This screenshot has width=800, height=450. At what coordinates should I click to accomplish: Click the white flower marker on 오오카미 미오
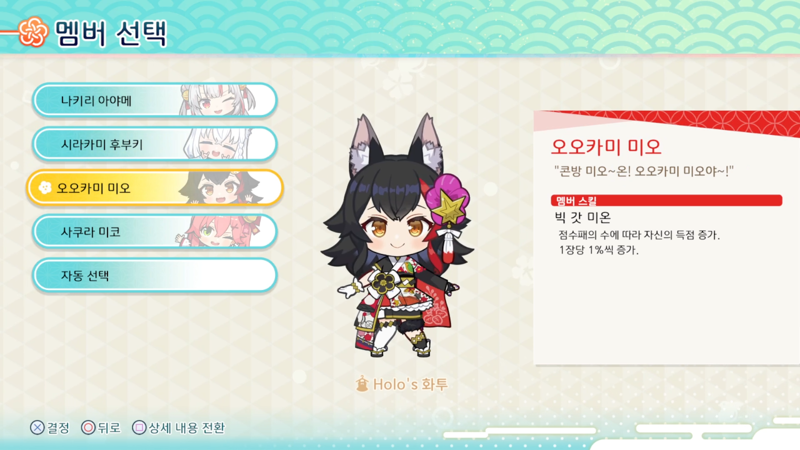pos(45,188)
